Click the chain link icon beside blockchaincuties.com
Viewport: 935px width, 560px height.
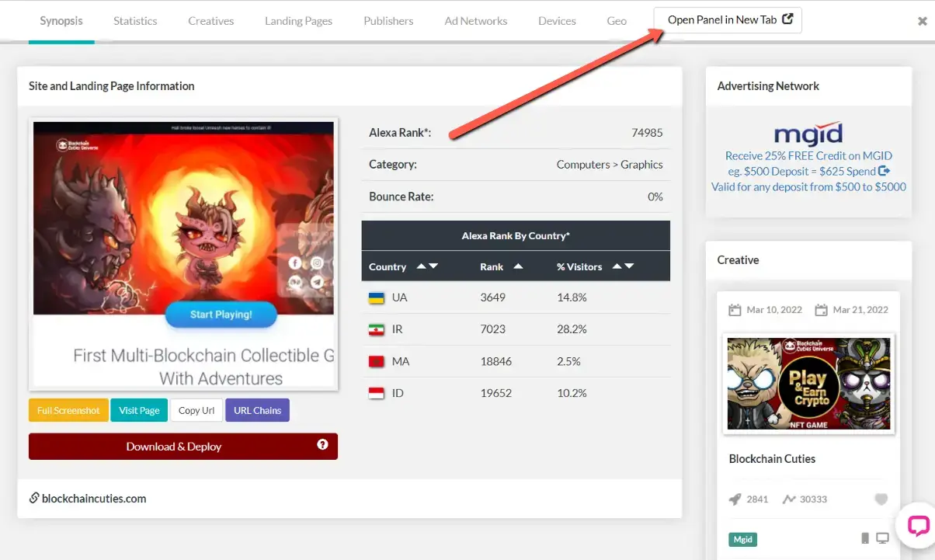pos(34,498)
